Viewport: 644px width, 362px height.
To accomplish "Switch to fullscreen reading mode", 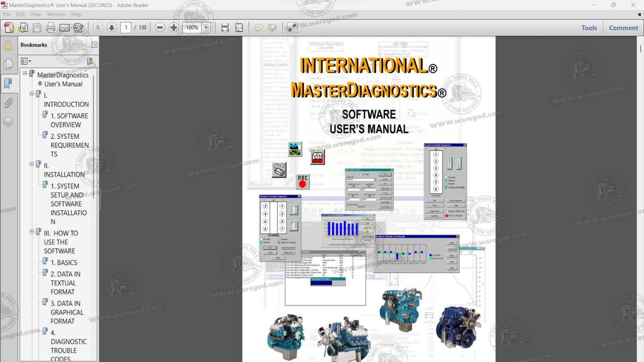I will click(291, 27).
